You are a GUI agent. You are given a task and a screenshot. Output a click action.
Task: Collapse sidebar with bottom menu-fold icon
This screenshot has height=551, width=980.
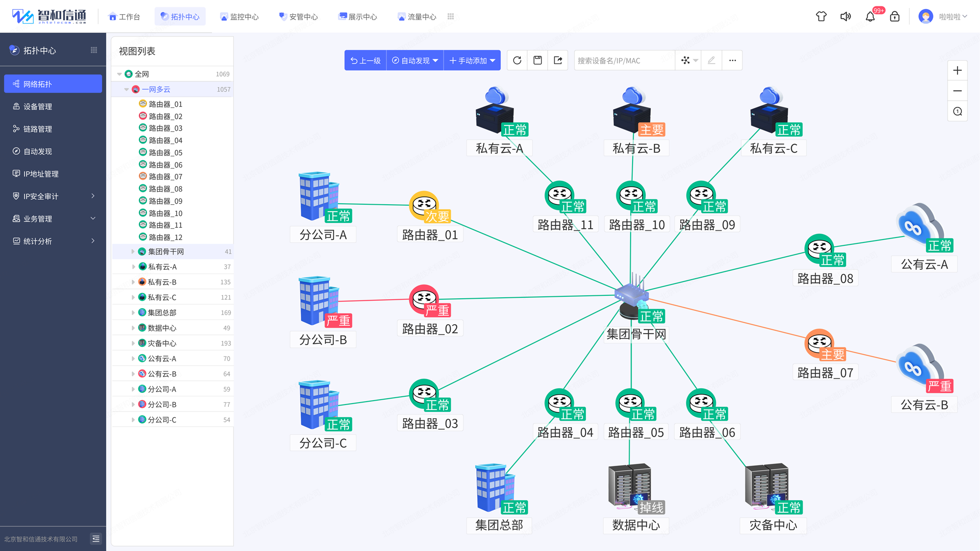(96, 539)
